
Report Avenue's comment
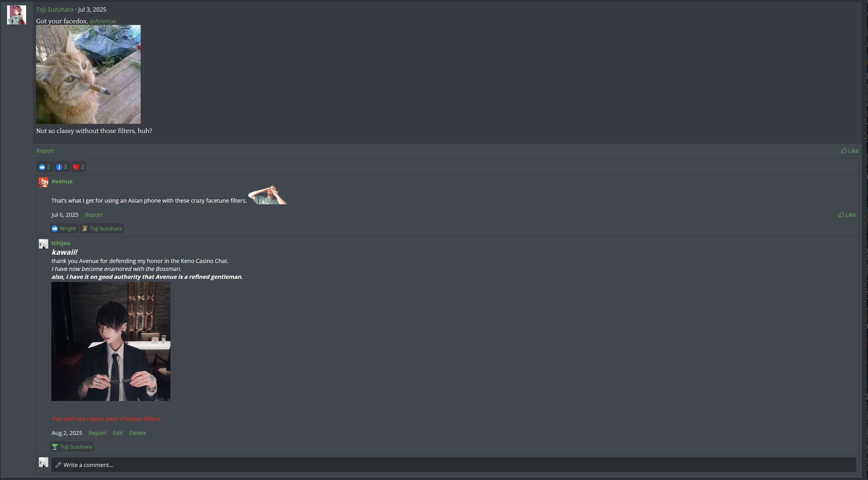click(94, 215)
